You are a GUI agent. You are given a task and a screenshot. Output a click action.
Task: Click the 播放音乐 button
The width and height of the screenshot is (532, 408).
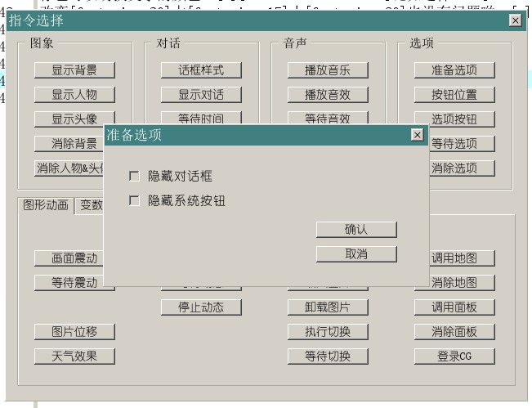click(x=328, y=70)
